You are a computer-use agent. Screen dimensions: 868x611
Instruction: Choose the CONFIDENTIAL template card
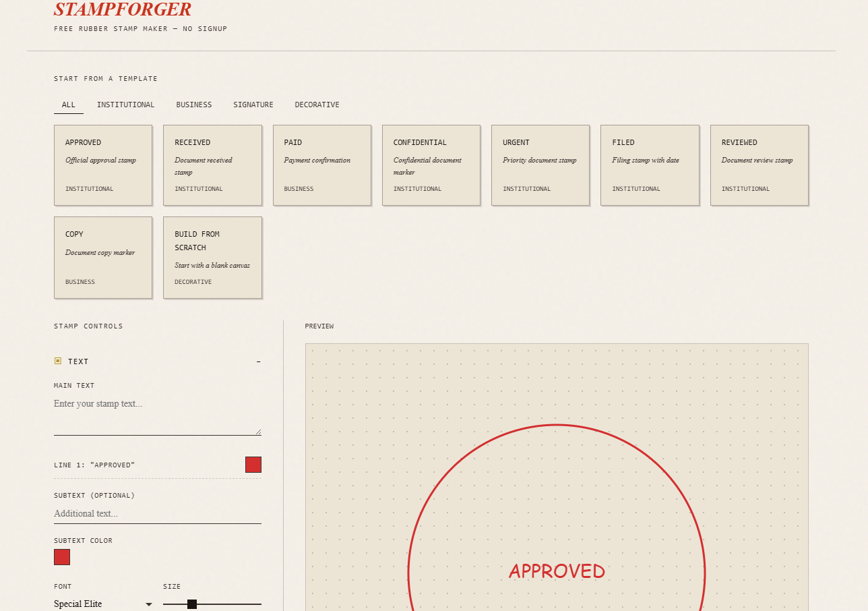pos(431,165)
